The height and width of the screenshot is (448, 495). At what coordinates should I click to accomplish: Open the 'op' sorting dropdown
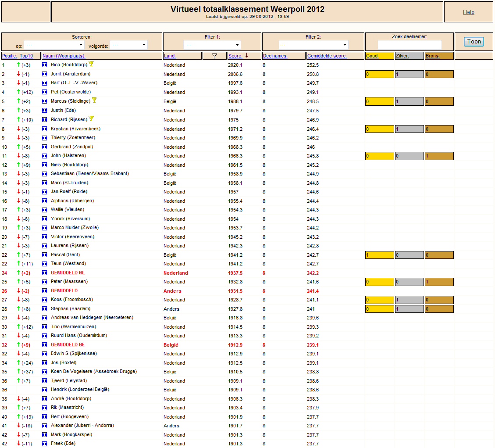(54, 45)
